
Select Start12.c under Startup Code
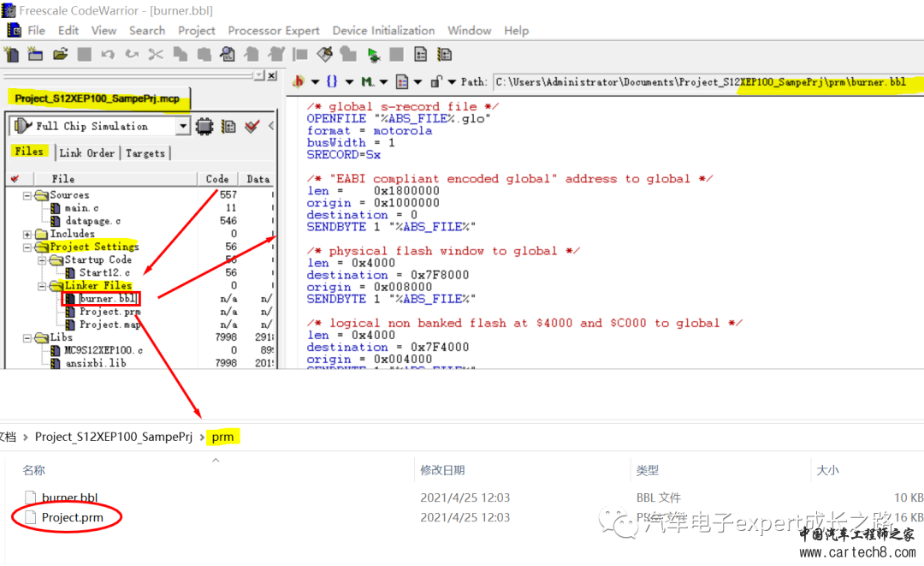[x=104, y=273]
